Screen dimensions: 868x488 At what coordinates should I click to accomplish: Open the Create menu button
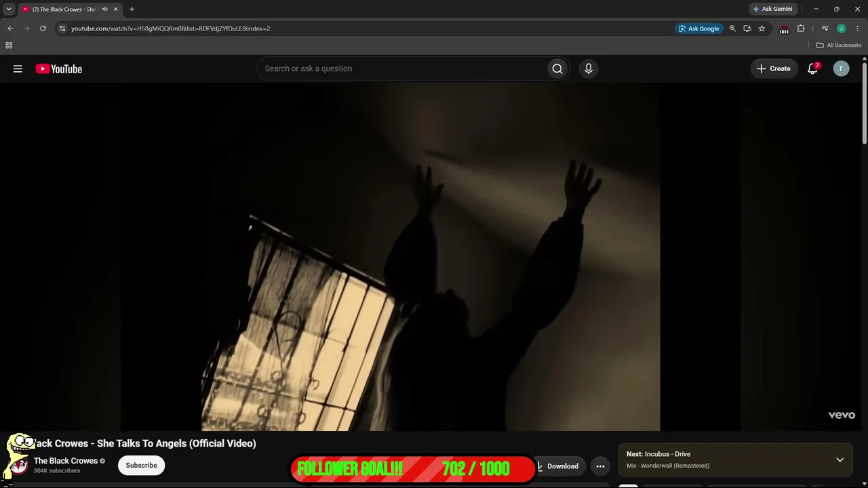(x=774, y=68)
